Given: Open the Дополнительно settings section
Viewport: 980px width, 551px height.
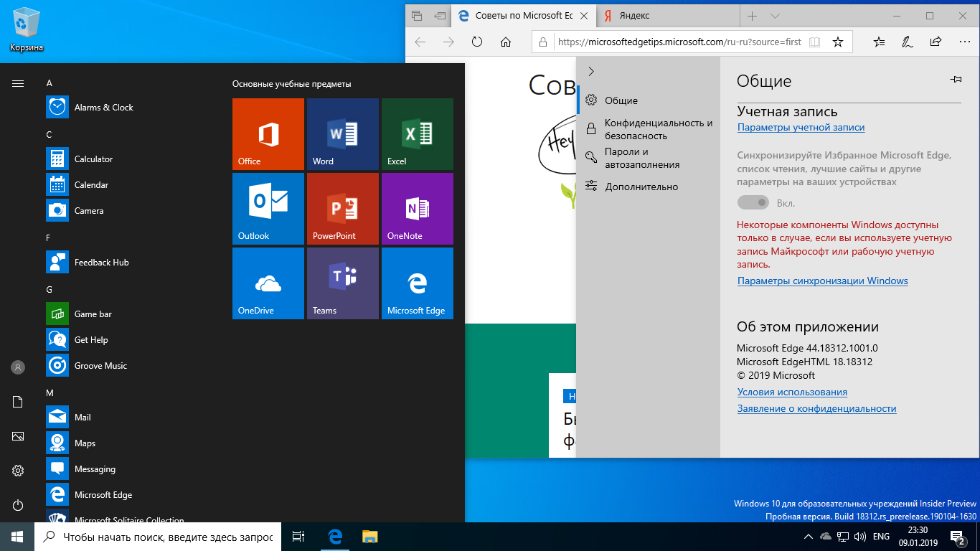Looking at the screenshot, I should (641, 187).
